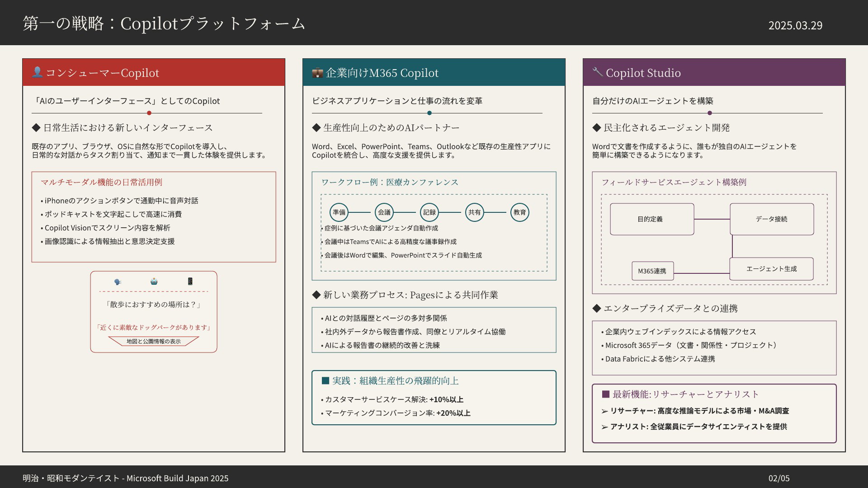Click the データ接続 diagram box
The height and width of the screenshot is (488, 868).
pyautogui.click(x=772, y=219)
